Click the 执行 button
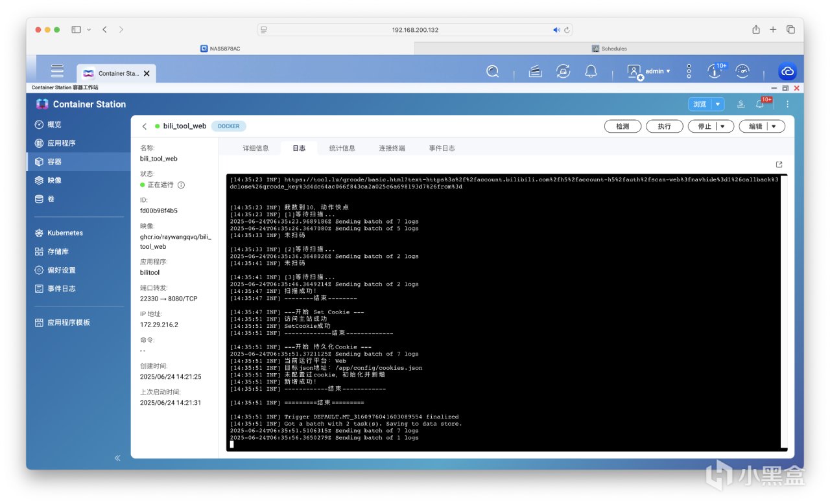830x504 pixels. pyautogui.click(x=665, y=126)
